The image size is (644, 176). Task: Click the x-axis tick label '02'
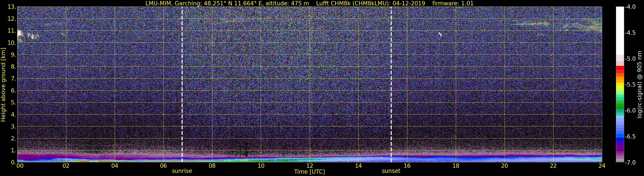(66, 166)
